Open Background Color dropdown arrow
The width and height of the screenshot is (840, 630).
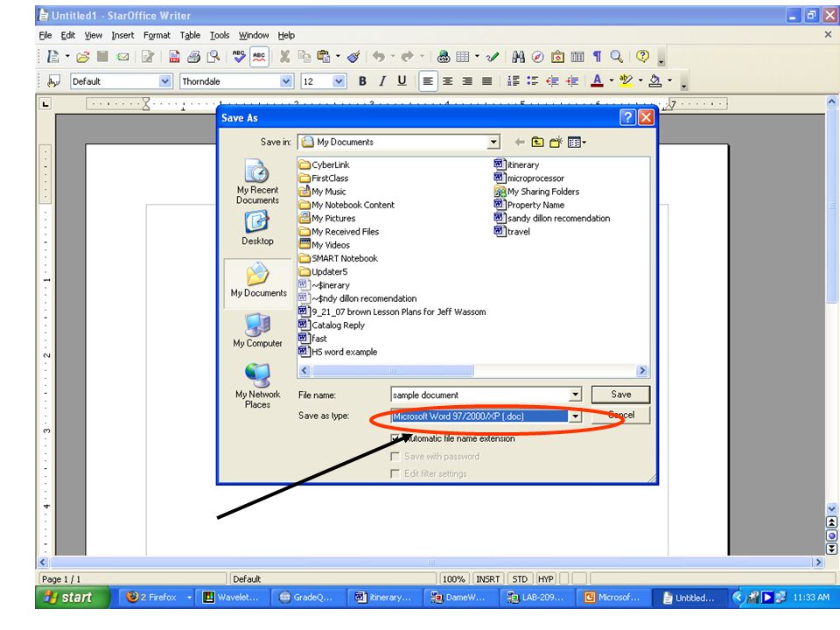669,80
